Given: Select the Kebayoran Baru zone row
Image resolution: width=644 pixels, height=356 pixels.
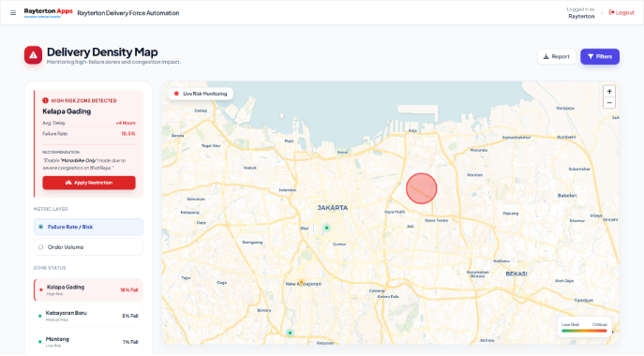Looking at the screenshot, I should 88,316.
